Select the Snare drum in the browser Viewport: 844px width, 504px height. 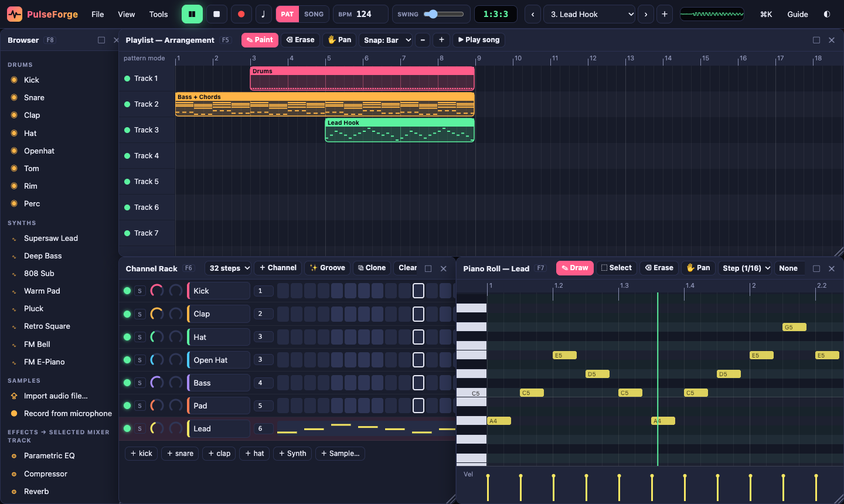(60, 97)
